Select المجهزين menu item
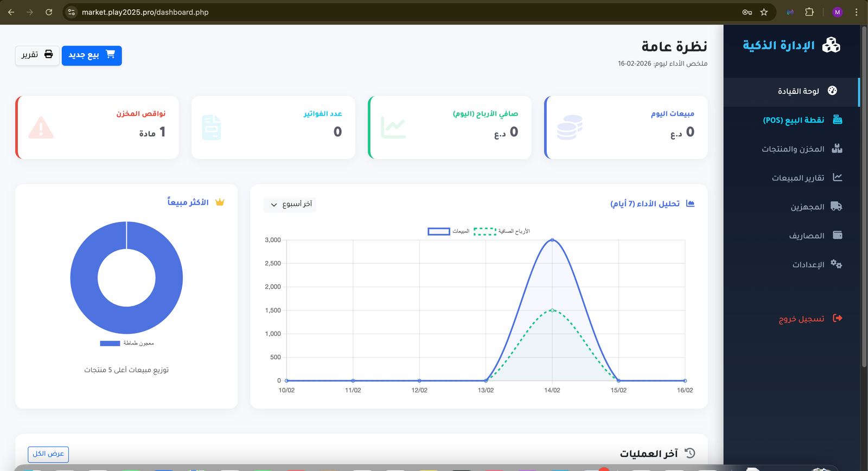868x471 pixels. tap(792, 207)
